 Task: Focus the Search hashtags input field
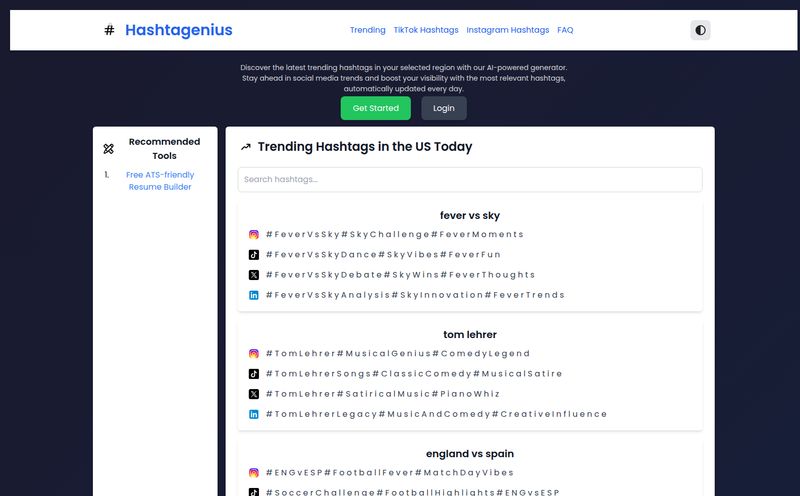[470, 180]
